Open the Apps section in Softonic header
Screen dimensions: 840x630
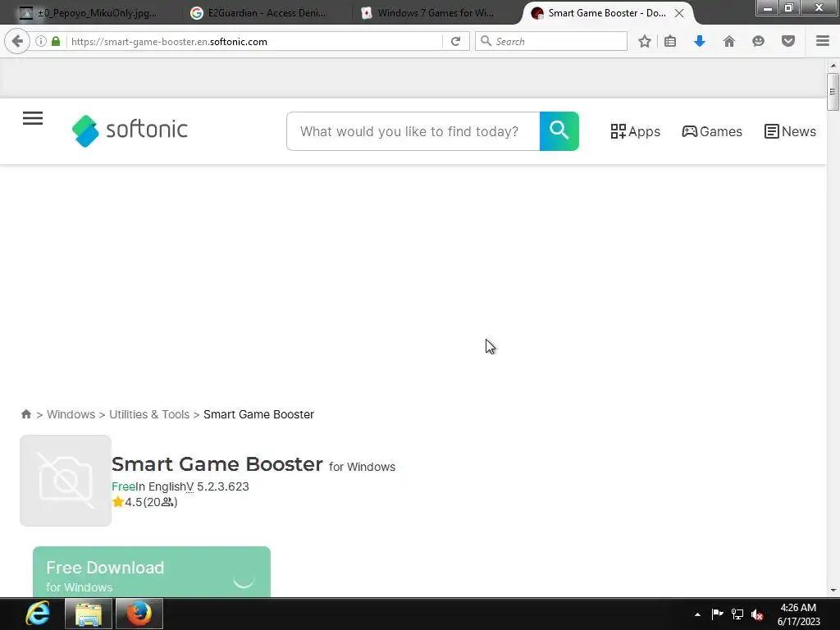click(636, 131)
